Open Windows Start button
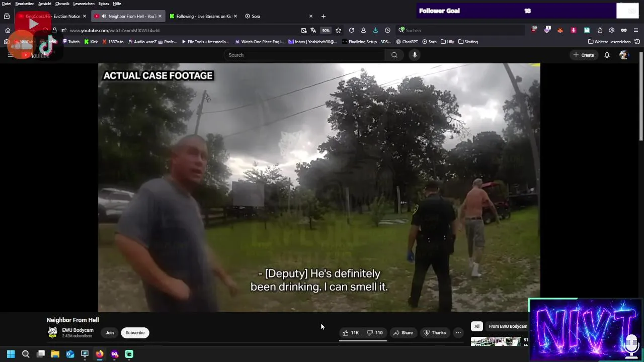Screen dimensions: 644x362 [x=11, y=354]
